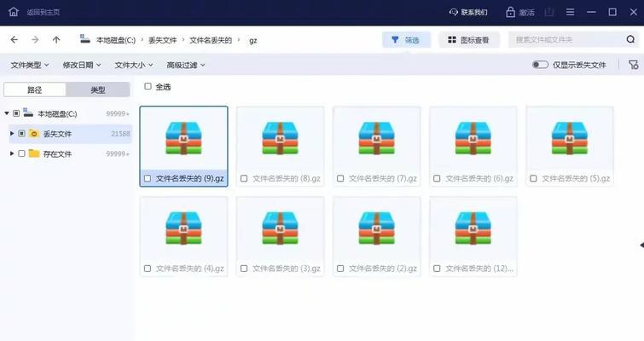Tick the checkbox for 文件名丢失的 (6).gz

pyautogui.click(x=437, y=178)
